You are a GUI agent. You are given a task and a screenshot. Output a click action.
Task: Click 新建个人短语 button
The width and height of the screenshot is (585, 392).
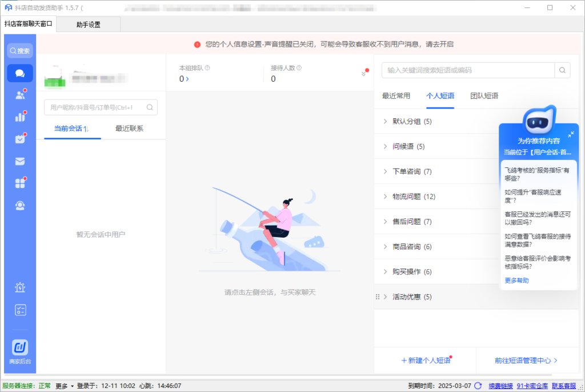click(x=426, y=360)
